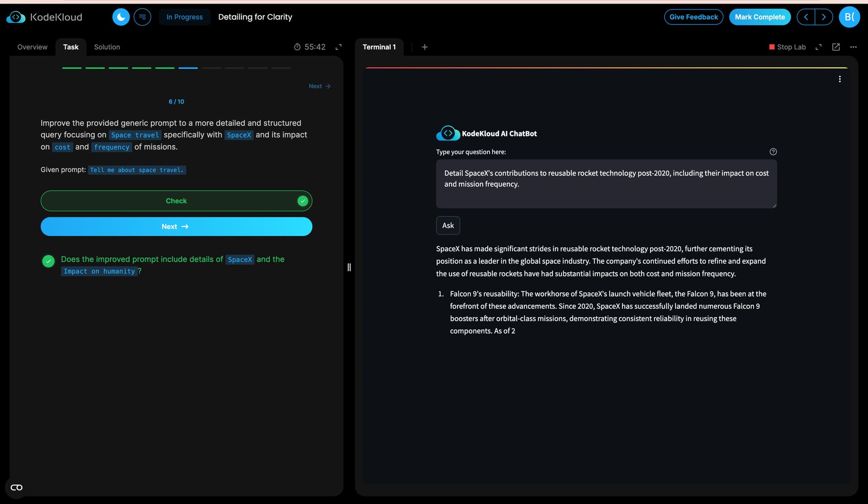
Task: Open chatbot vertical dots menu
Action: click(x=840, y=79)
